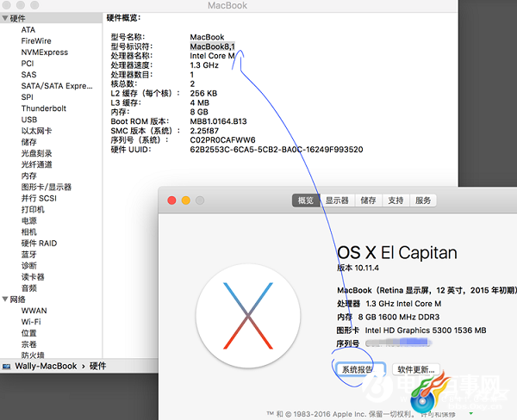Image resolution: width=517 pixels, height=420 pixels.
Task: Switch to 服务 tab
Action: [x=423, y=201]
